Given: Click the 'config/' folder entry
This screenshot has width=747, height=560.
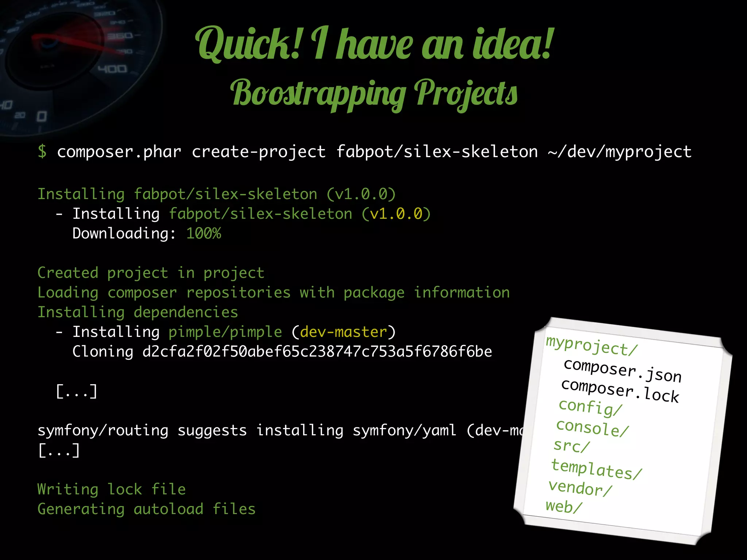Looking at the screenshot, I should (590, 407).
